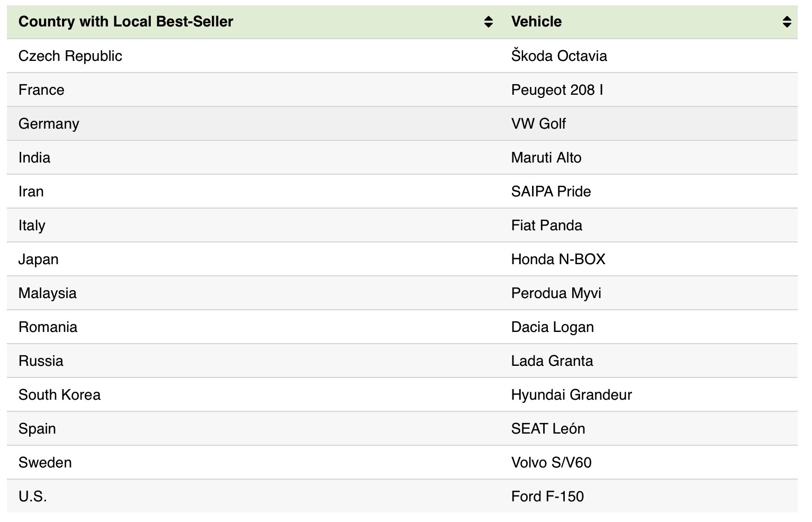This screenshot has width=812, height=522.
Task: Click the Vehicle column header text
Action: [536, 22]
